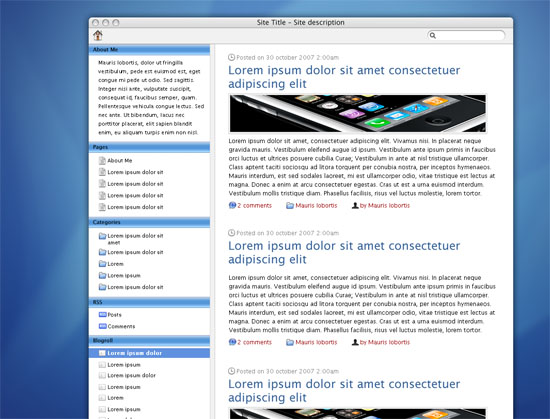Click the folder icon beside the "Lorem" category
The image size is (550, 419).
click(102, 264)
